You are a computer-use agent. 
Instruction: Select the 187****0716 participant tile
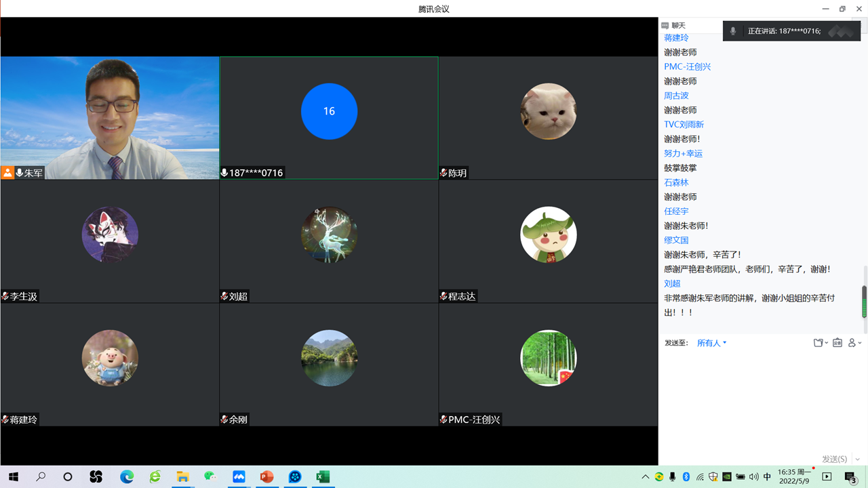[x=329, y=118]
